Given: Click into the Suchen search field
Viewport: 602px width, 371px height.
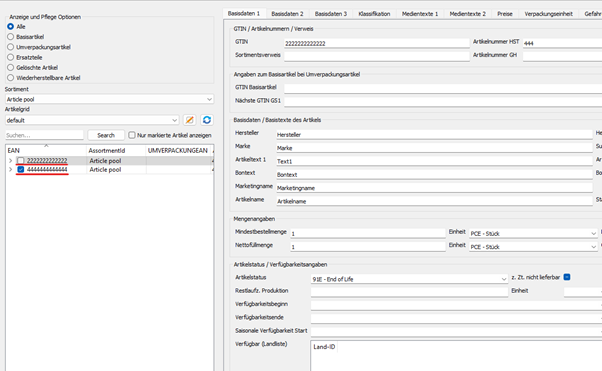Looking at the screenshot, I should click(x=45, y=135).
